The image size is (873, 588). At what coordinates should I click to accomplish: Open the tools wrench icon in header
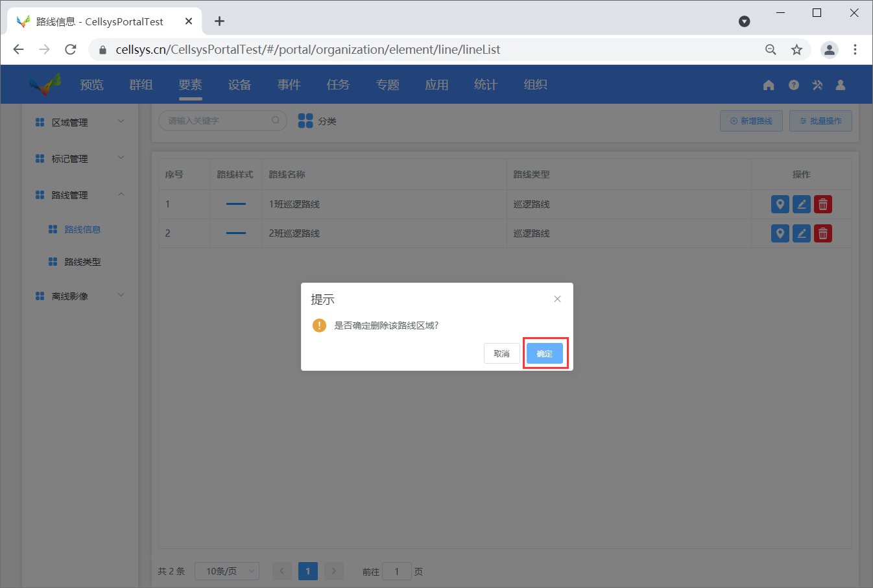tap(817, 85)
